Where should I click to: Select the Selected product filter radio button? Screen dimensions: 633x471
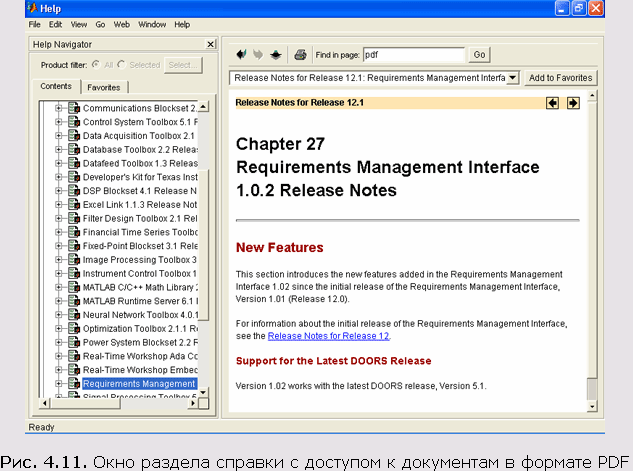[x=121, y=65]
